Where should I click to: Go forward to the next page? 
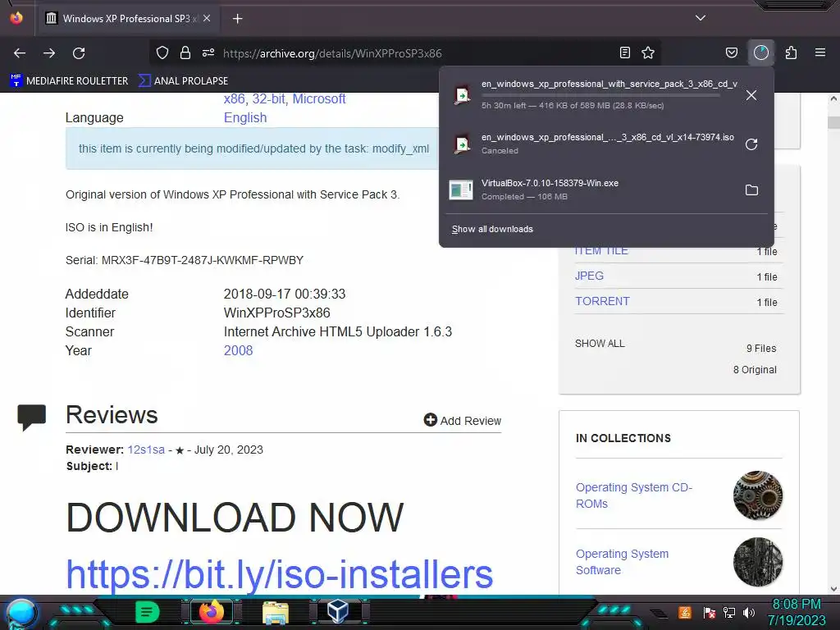point(49,53)
